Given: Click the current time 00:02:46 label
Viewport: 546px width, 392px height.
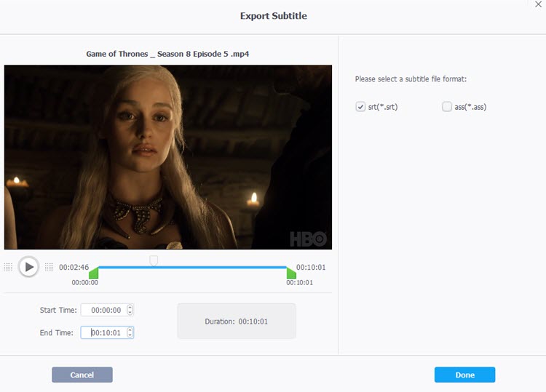Looking at the screenshot, I should [x=74, y=267].
